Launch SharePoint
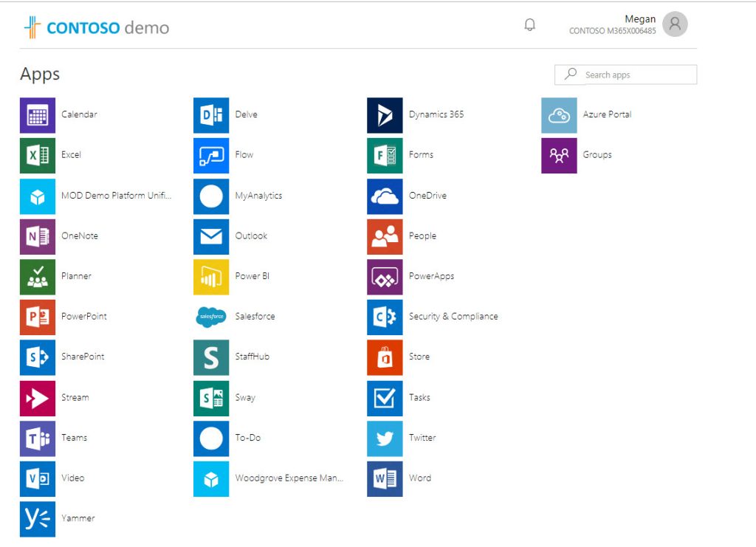Viewport: 756px width, 547px height. point(38,357)
